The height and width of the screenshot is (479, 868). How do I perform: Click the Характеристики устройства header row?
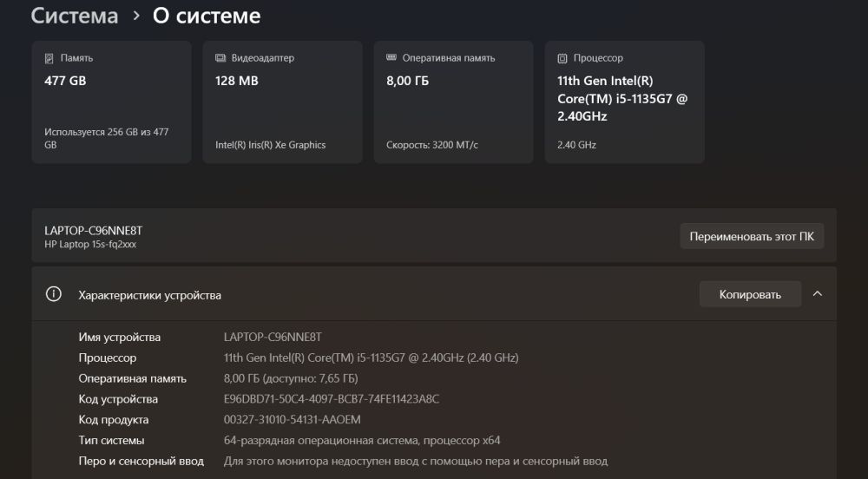coord(347,295)
